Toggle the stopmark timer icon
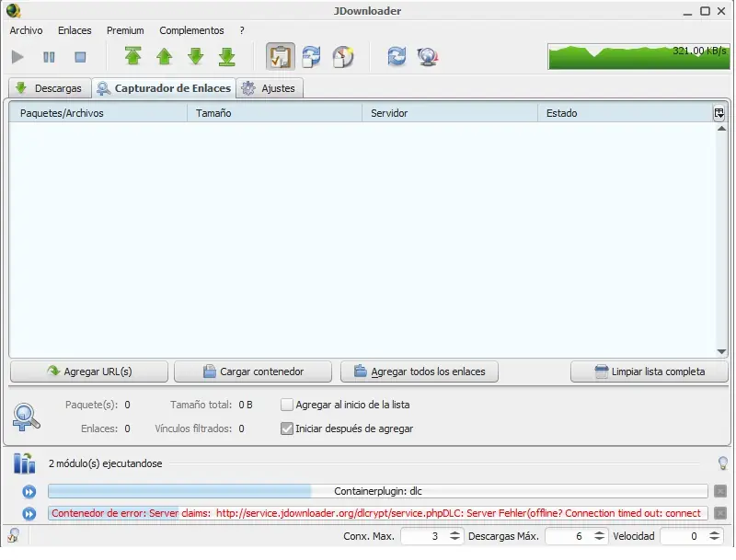This screenshot has height=560, width=736. (x=343, y=57)
